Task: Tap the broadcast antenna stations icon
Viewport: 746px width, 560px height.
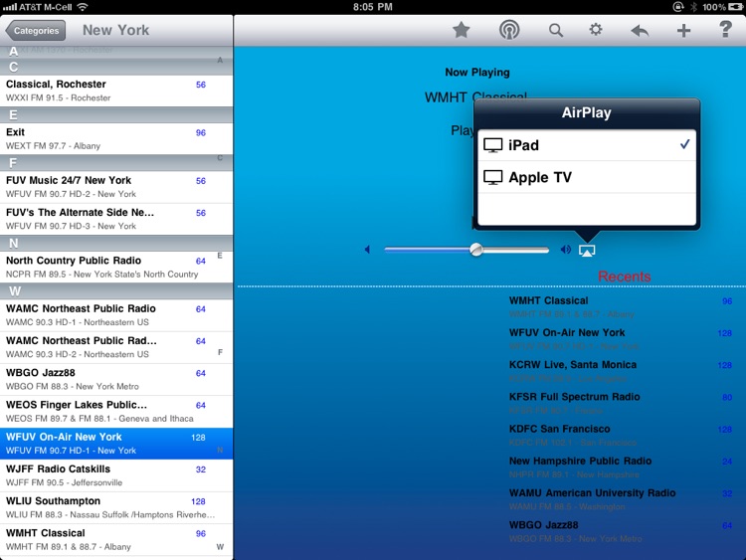Action: pyautogui.click(x=509, y=30)
